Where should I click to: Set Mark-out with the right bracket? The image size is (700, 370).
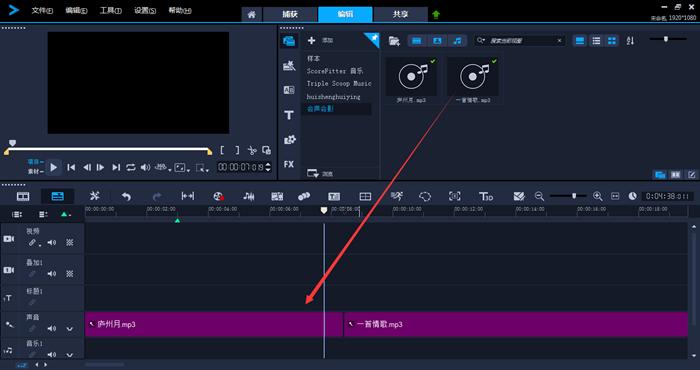point(237,150)
